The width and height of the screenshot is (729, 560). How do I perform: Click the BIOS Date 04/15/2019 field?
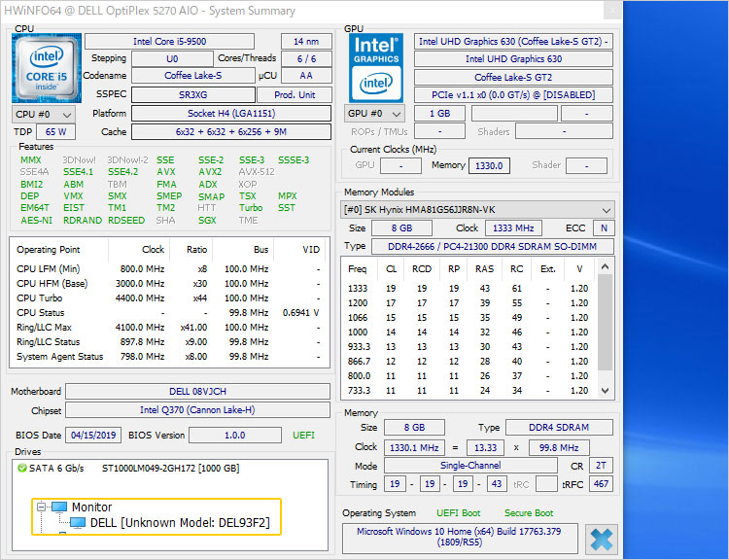93,436
